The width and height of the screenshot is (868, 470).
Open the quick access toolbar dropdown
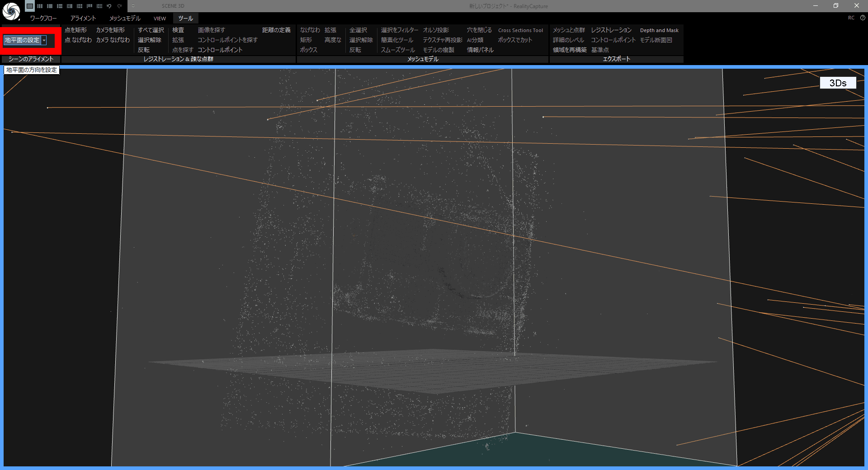(133, 6)
